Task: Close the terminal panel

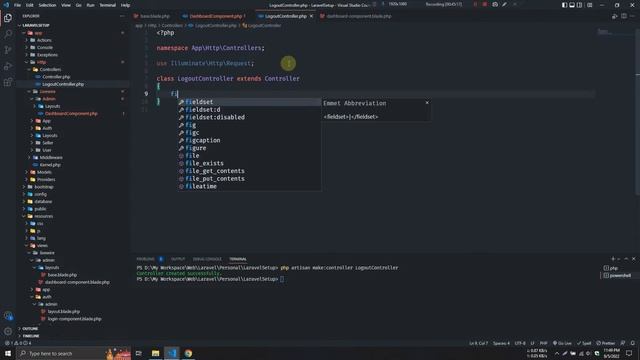Action: (633, 259)
